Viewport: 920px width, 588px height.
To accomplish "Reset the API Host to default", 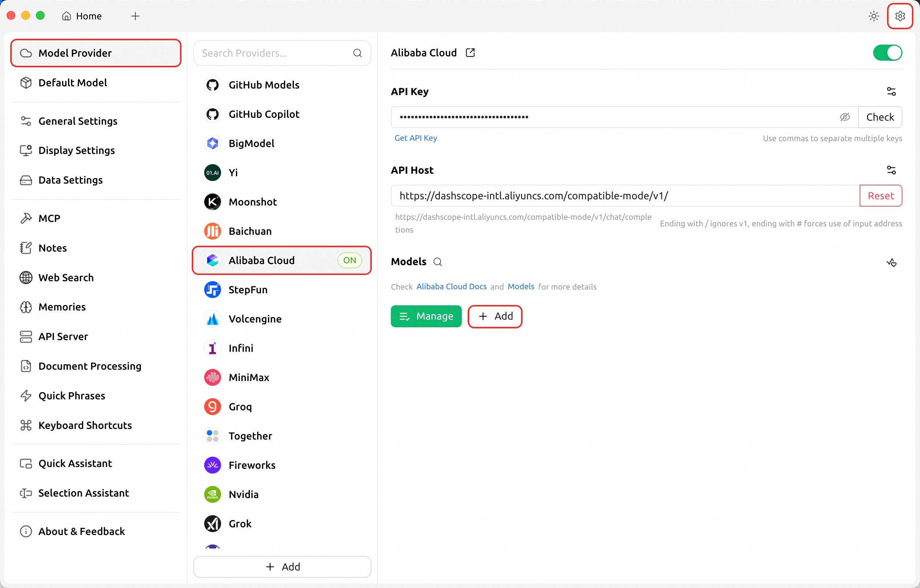I will coord(880,196).
